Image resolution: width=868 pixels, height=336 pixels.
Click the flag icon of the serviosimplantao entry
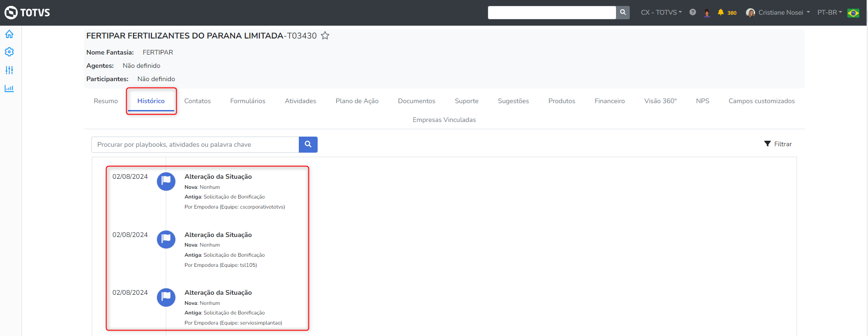[166, 297]
